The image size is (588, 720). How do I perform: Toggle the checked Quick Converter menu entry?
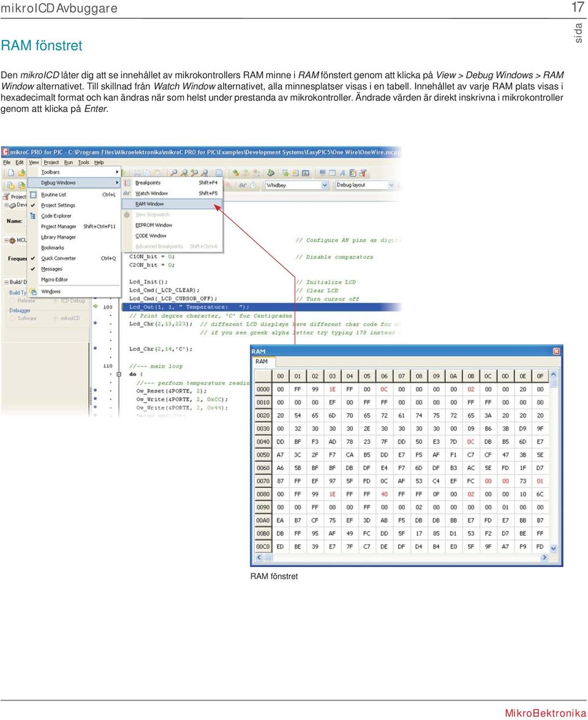pos(73,258)
